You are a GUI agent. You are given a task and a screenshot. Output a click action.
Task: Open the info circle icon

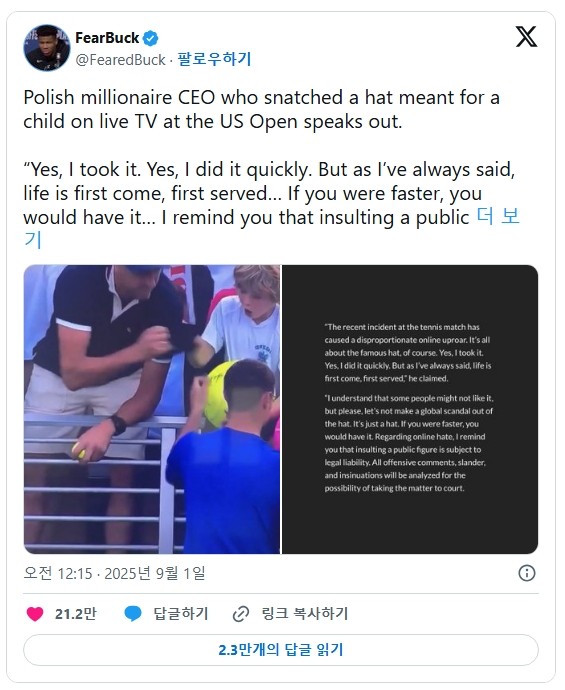[x=527, y=573]
